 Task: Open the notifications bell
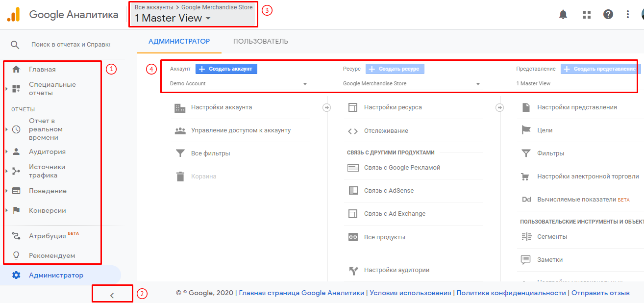point(563,15)
